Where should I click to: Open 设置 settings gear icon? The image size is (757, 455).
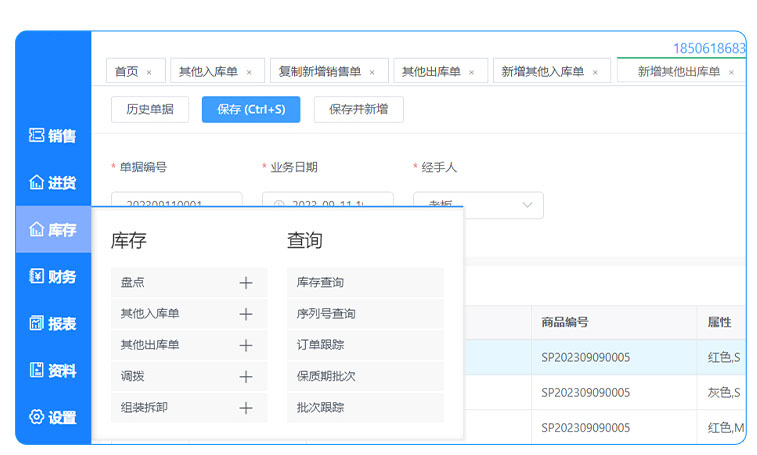(x=37, y=417)
